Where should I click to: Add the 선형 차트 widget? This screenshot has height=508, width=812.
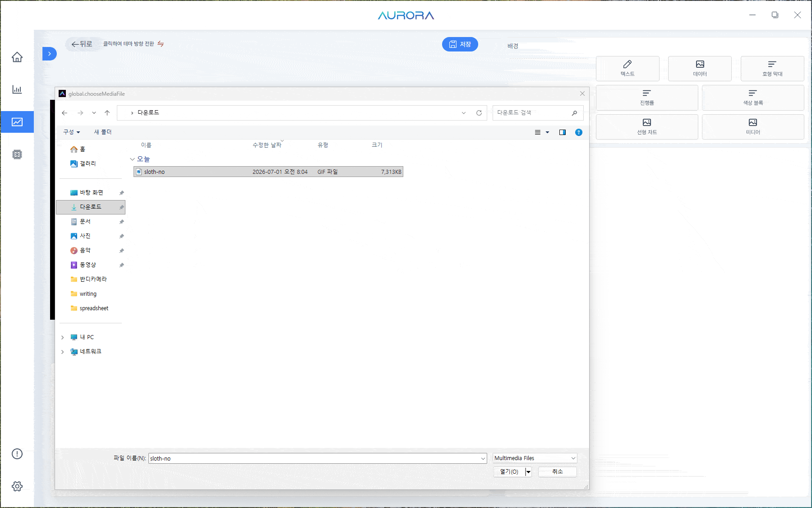tap(647, 127)
